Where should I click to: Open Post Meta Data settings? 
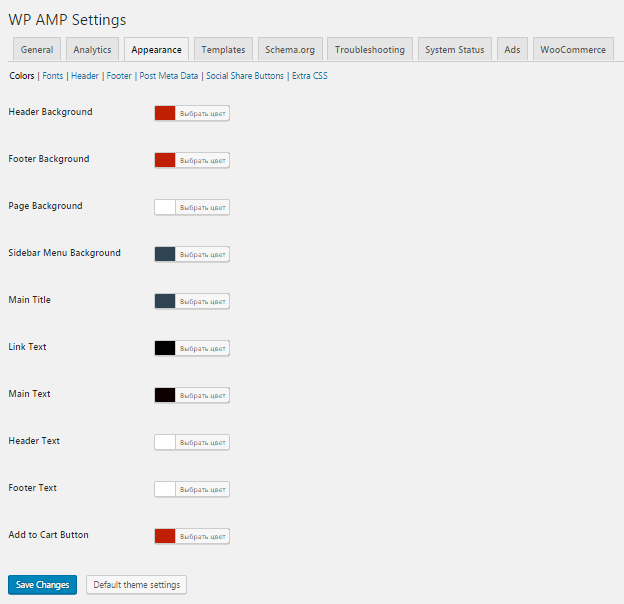[x=169, y=76]
